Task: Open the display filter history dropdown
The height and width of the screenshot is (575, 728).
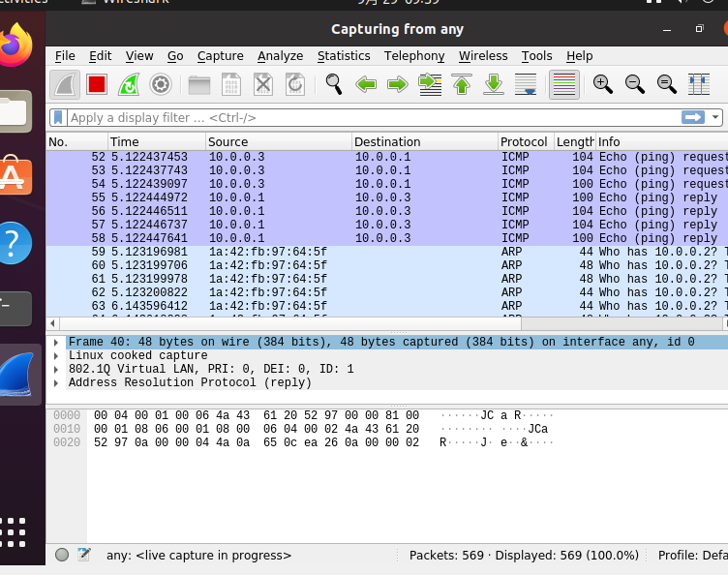Action: pos(715,117)
